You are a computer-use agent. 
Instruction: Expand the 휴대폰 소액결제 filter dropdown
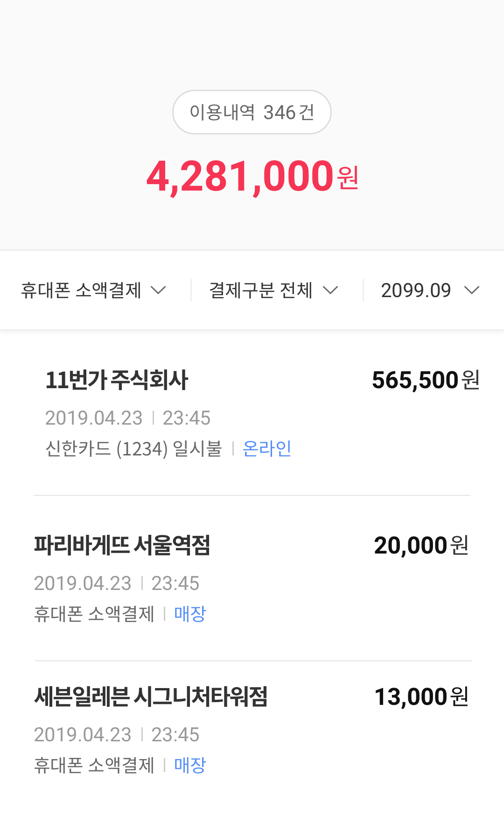[x=81, y=291]
